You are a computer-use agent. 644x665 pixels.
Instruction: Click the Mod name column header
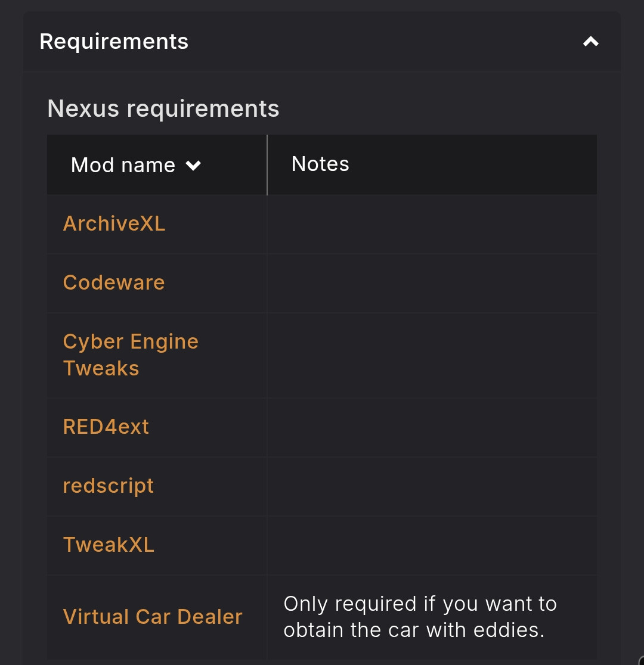pos(123,165)
